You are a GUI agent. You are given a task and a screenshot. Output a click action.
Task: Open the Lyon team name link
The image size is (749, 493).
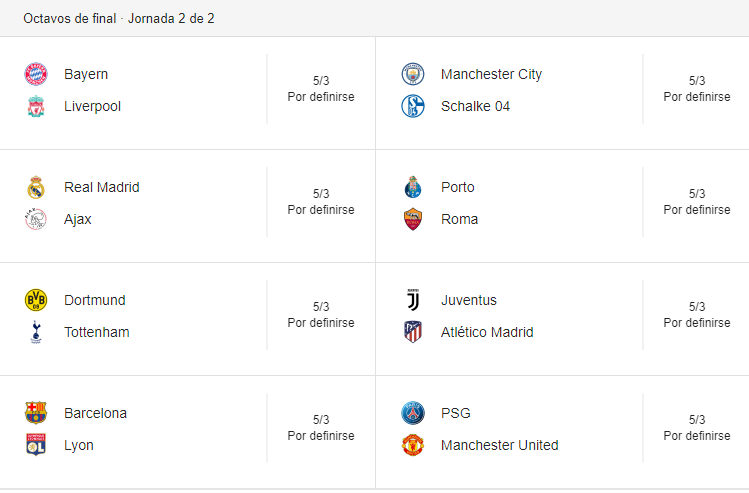[x=79, y=445]
